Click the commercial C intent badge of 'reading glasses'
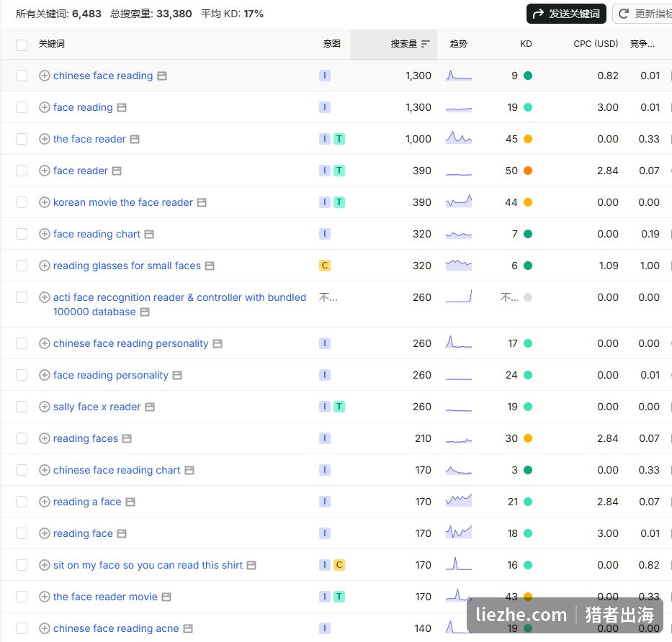Screen dimensions: 672x642 324,266
